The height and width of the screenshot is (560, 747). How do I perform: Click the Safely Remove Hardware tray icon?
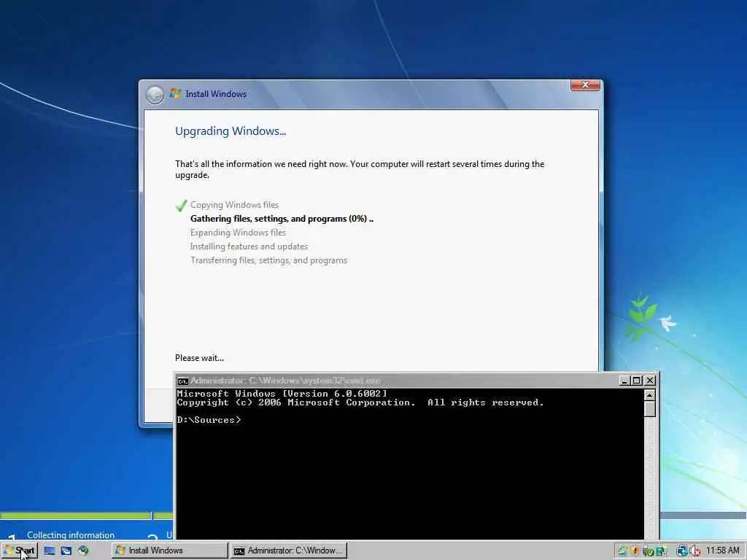[649, 551]
